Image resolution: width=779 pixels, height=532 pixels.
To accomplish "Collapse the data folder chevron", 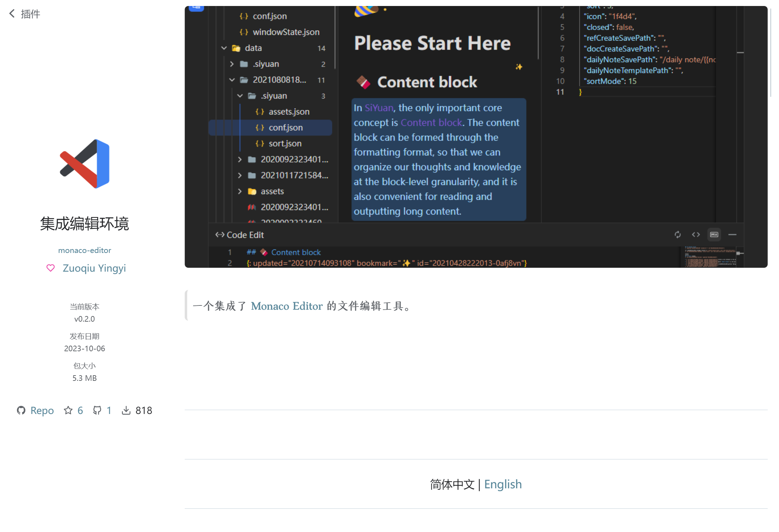I will click(224, 48).
